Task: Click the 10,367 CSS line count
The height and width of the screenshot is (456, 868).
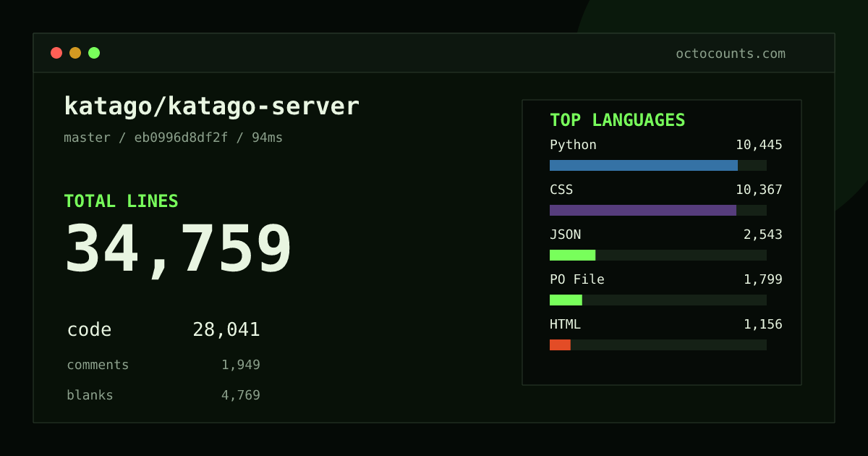Action: [759, 190]
